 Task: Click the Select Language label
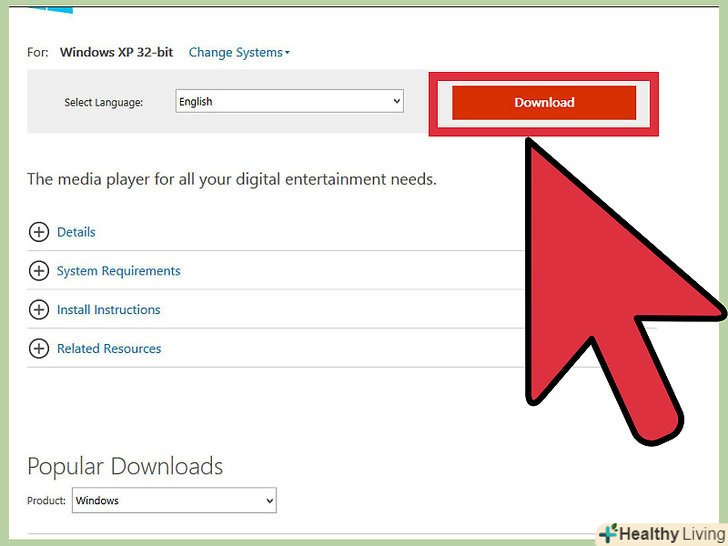104,102
